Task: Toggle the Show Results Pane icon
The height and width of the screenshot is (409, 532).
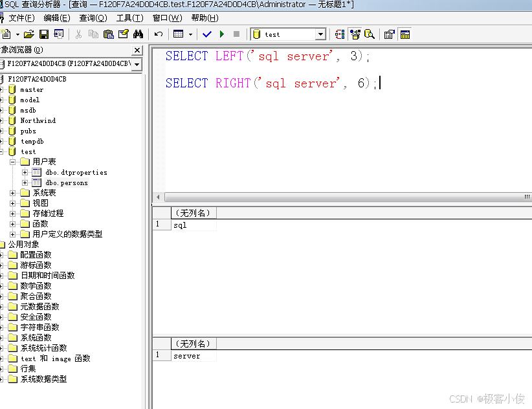Action: [x=405, y=34]
